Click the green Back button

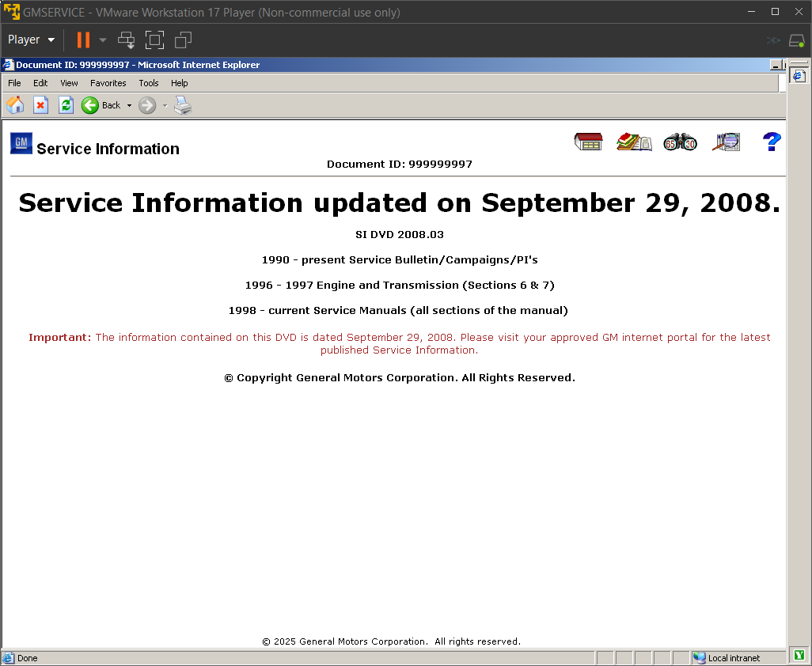click(x=90, y=105)
